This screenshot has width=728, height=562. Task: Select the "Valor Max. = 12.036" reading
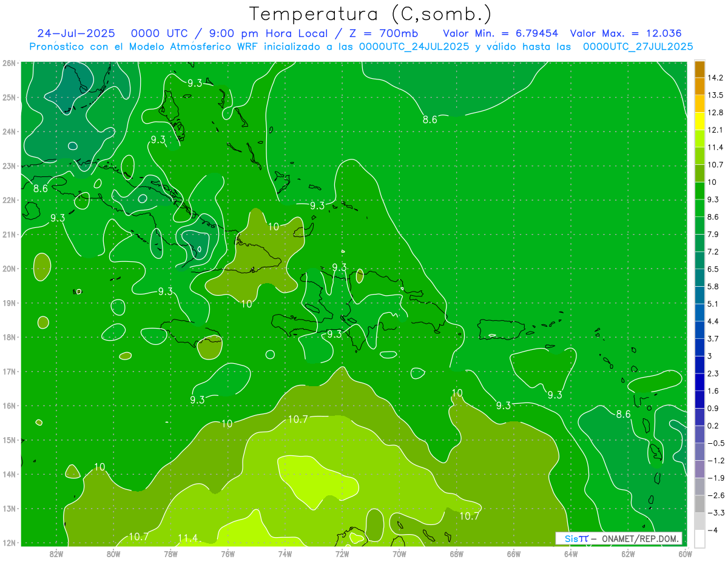(x=625, y=33)
